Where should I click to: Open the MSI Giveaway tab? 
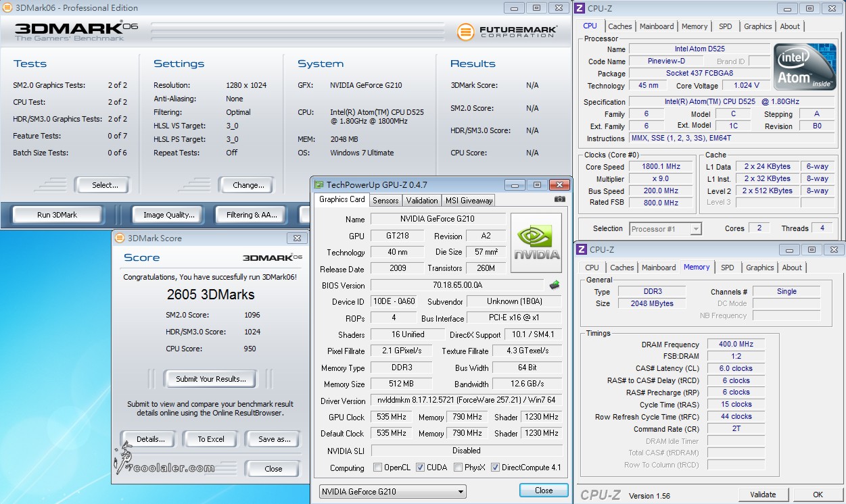click(x=469, y=200)
